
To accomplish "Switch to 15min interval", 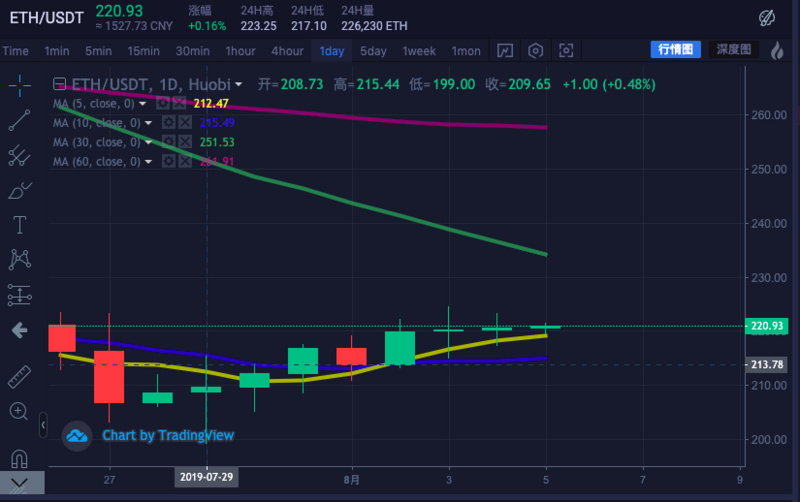I will click(x=143, y=51).
